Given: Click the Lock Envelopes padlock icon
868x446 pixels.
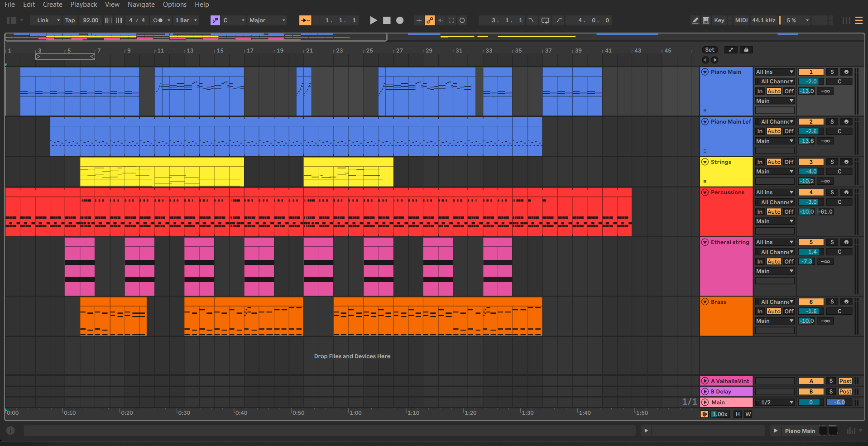Looking at the screenshot, I should click(x=746, y=50).
